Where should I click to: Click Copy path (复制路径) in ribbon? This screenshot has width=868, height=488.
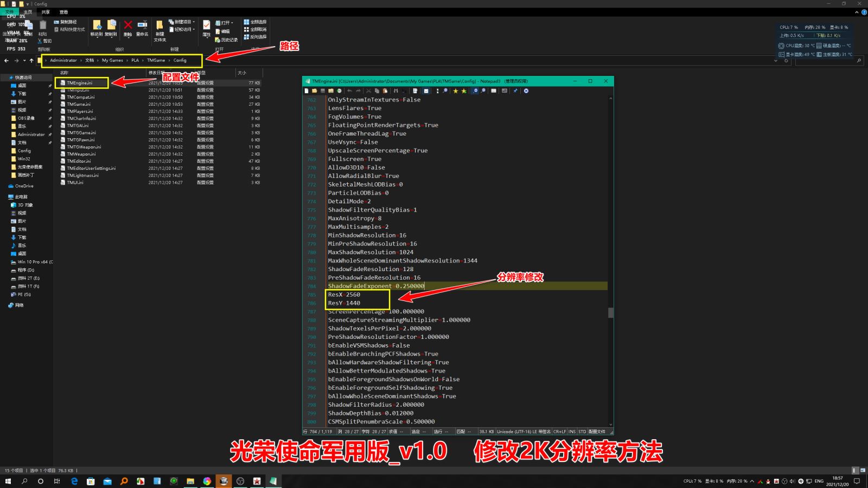pos(65,22)
